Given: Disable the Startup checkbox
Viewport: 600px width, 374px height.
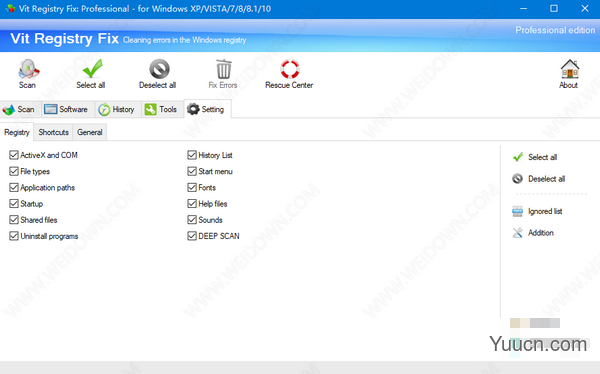Looking at the screenshot, I should 14,203.
